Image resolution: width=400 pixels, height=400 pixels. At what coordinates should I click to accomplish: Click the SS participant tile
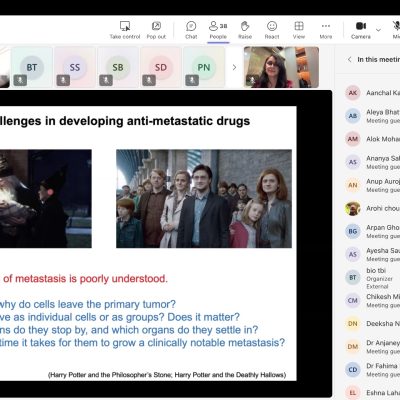pos(75,67)
